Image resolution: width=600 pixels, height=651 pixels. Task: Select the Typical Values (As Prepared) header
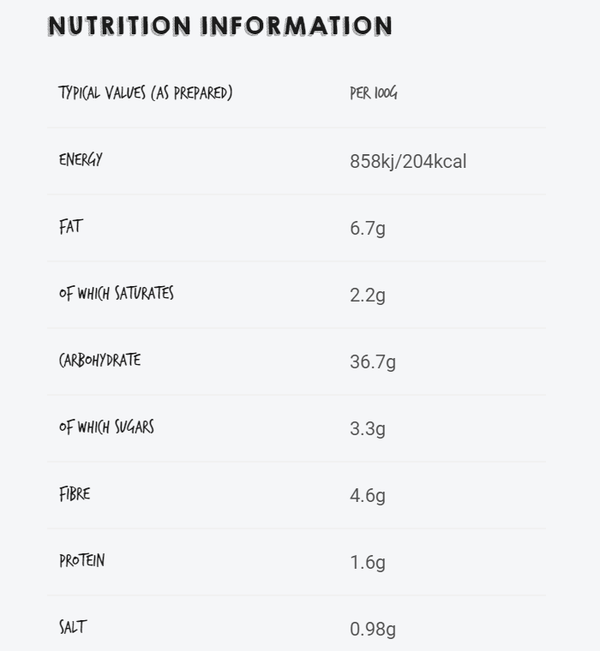pos(145,93)
